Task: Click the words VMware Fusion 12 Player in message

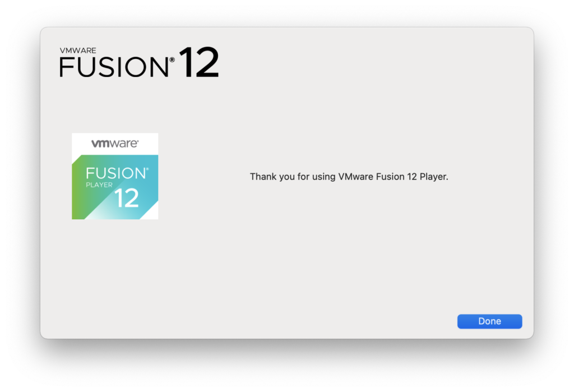Action: click(x=392, y=177)
